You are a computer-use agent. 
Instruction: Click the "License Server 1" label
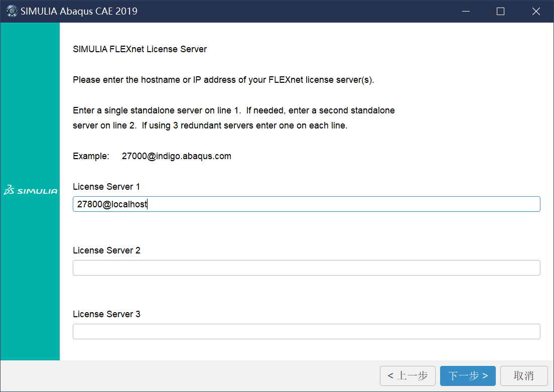point(106,187)
